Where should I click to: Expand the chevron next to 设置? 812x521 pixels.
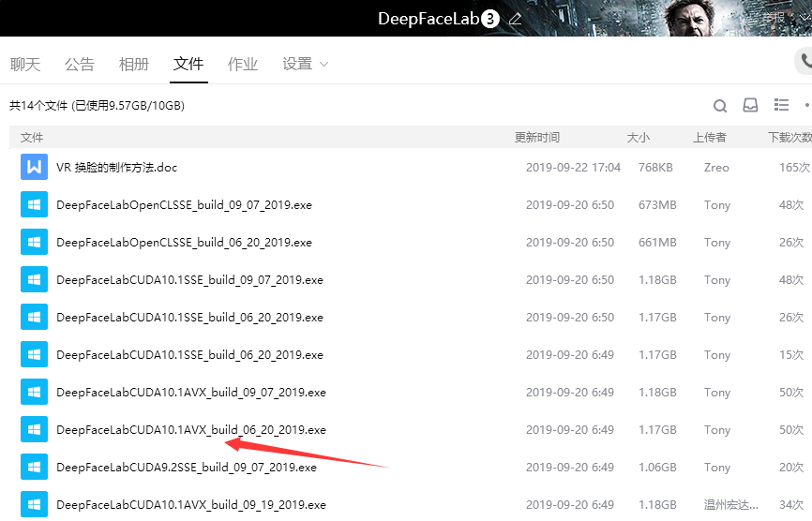click(x=324, y=65)
